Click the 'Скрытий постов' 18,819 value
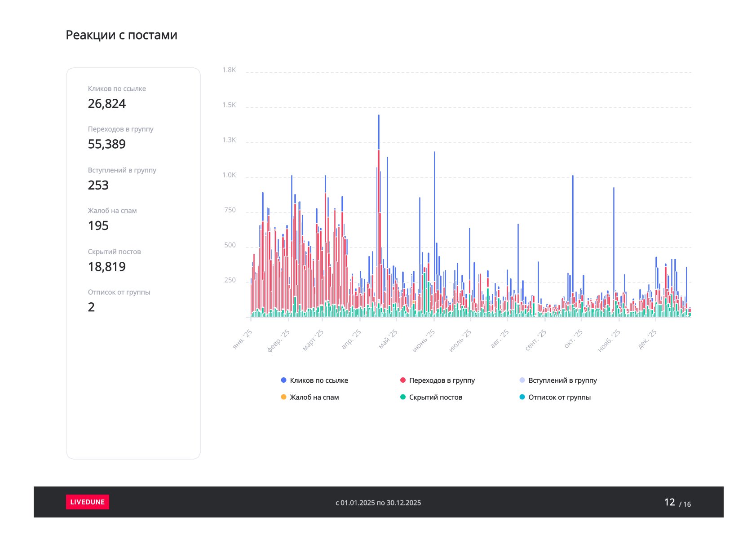 [107, 267]
